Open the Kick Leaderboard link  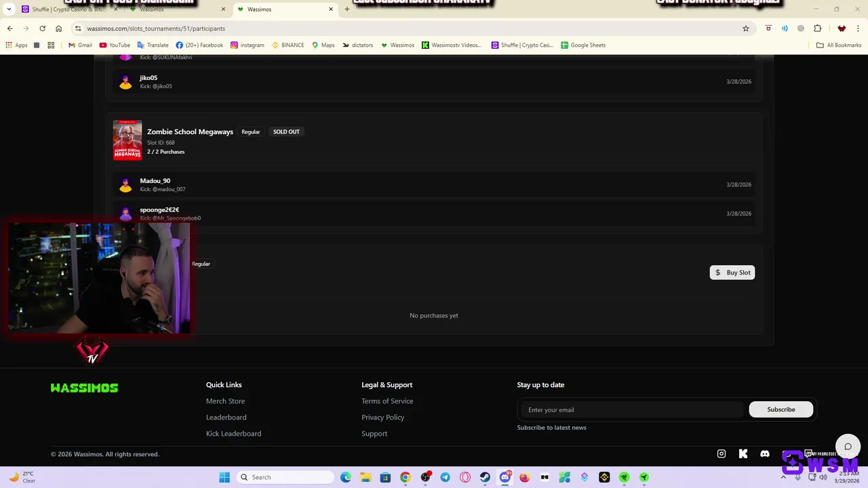click(x=233, y=434)
